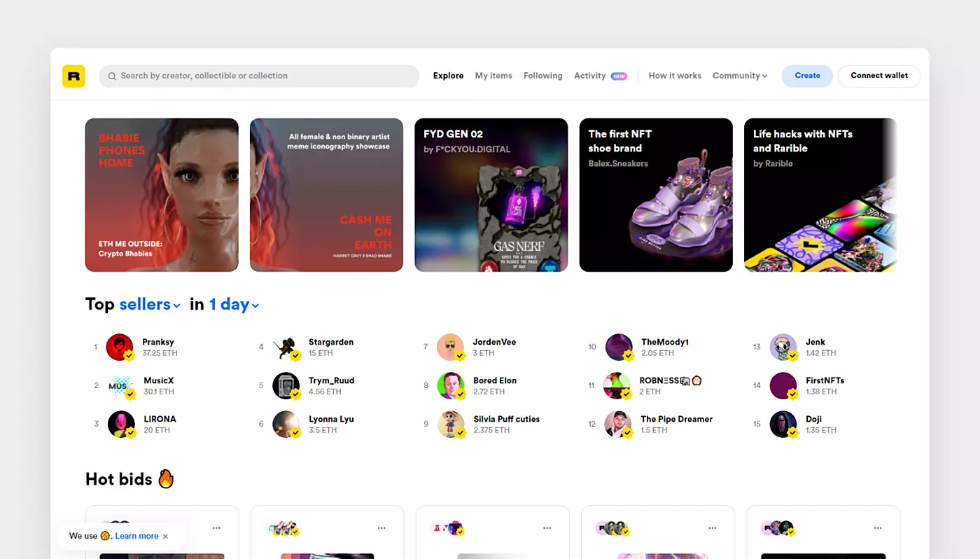
Task: Open ROBNESS seller avatar
Action: pyautogui.click(x=617, y=386)
